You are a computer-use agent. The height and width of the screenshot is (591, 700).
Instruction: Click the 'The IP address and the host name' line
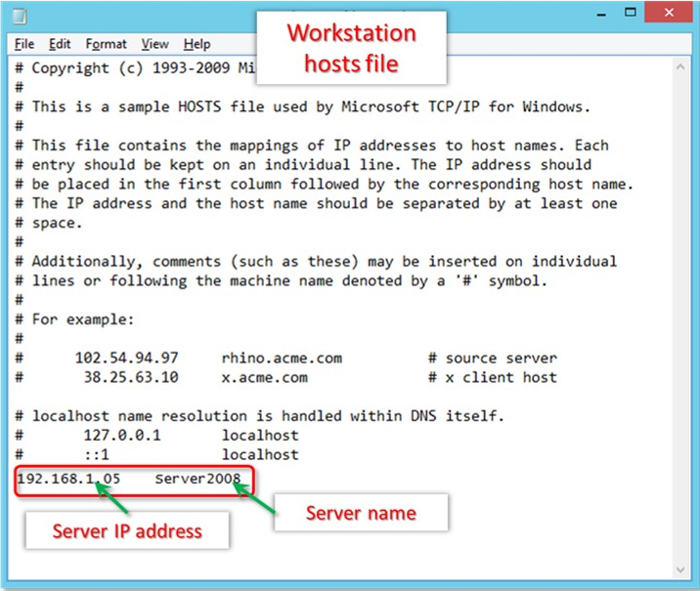coord(316,203)
